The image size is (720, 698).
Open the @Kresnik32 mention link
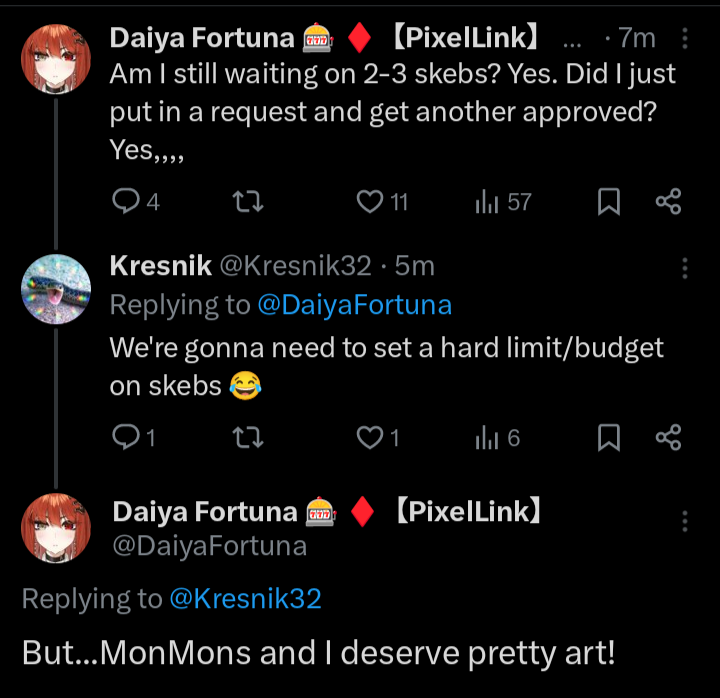pos(245,599)
